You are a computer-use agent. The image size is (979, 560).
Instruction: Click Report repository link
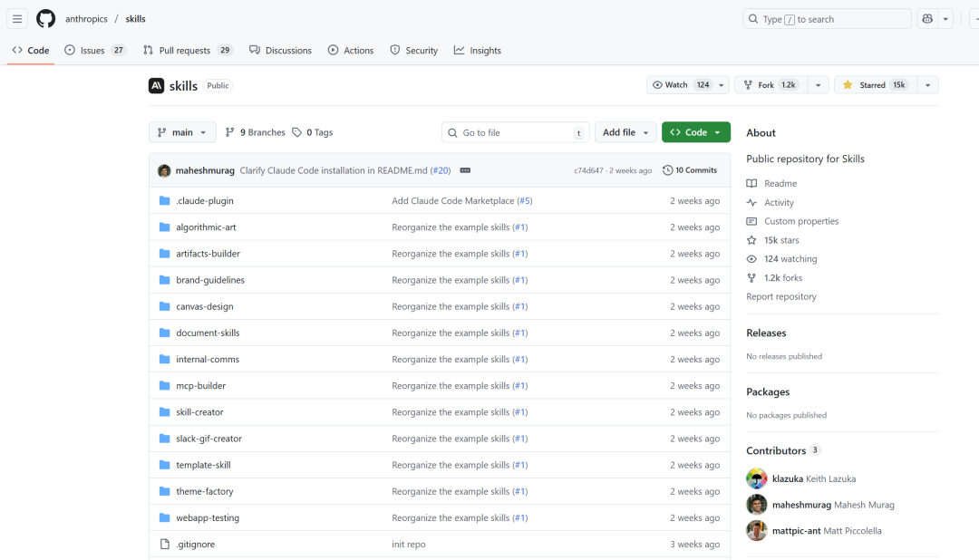tap(781, 296)
